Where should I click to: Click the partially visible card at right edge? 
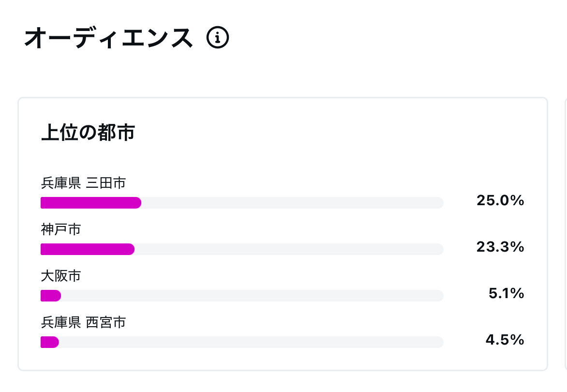pos(566,234)
